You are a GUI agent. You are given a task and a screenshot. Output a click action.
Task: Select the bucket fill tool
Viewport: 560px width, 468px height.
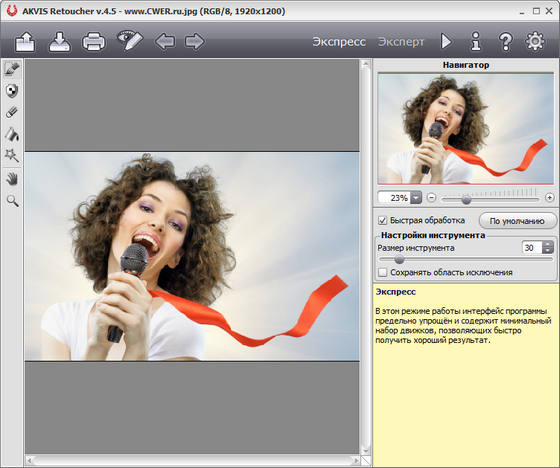pyautogui.click(x=12, y=134)
